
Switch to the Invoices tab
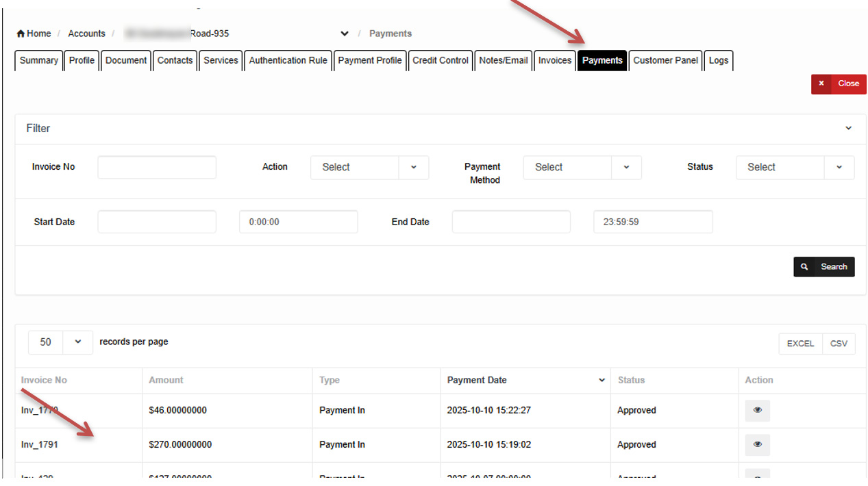(x=554, y=60)
